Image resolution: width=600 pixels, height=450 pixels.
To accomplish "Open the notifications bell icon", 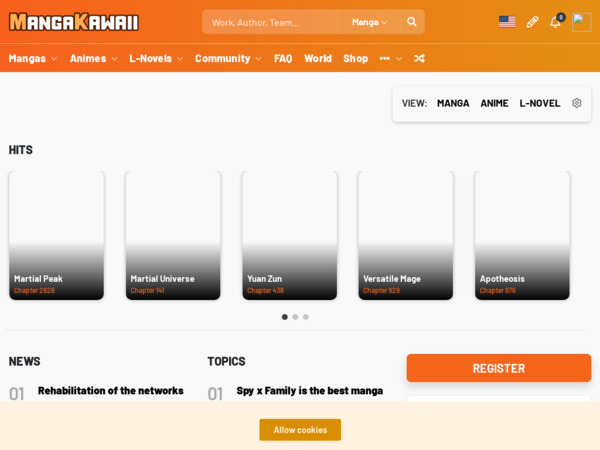I will [x=556, y=21].
